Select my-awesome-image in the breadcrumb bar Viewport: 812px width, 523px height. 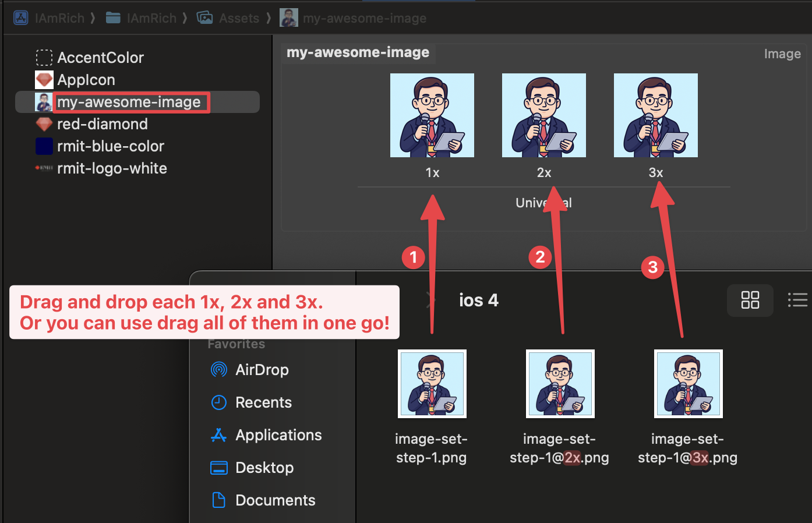coord(365,17)
